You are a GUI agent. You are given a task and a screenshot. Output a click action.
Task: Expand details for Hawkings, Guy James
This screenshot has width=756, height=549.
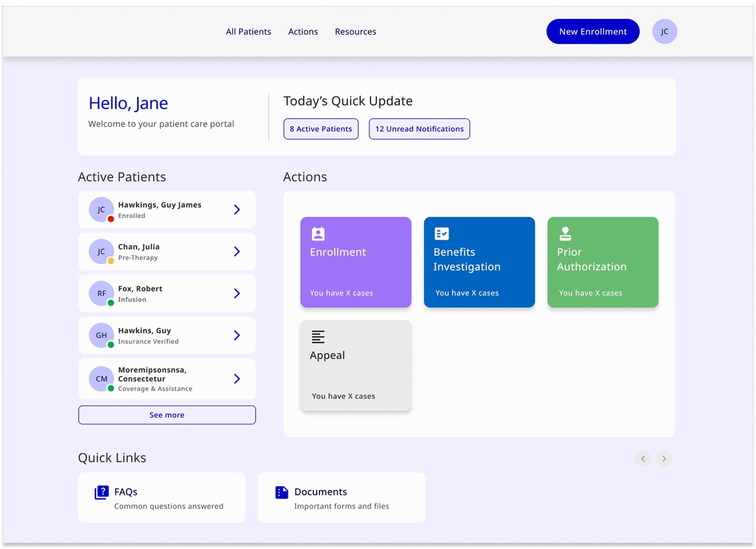[x=237, y=209]
